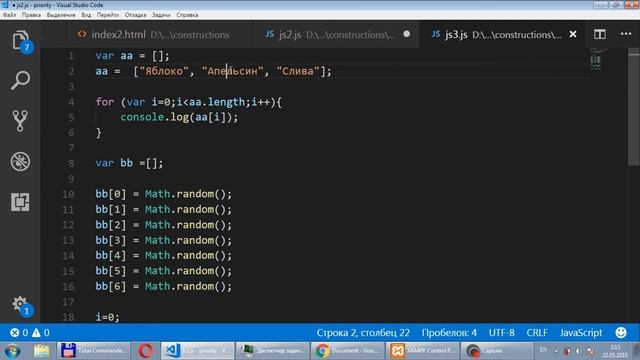Click the i=0; statement on line 18

[107, 317]
